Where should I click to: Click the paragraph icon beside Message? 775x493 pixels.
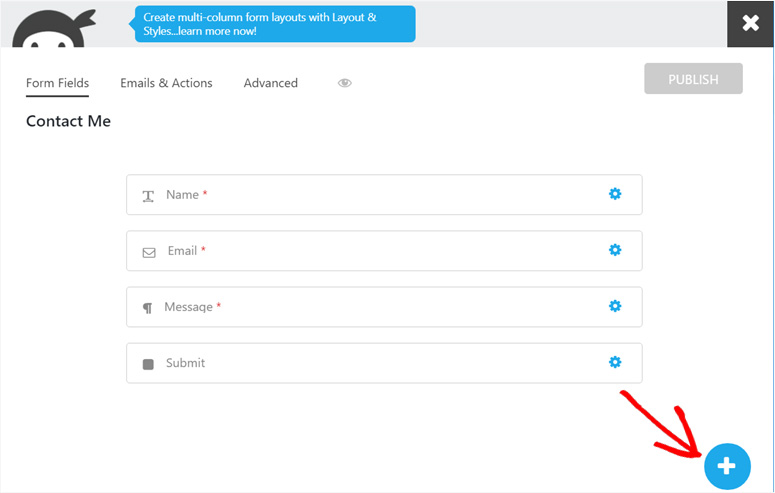pos(147,309)
